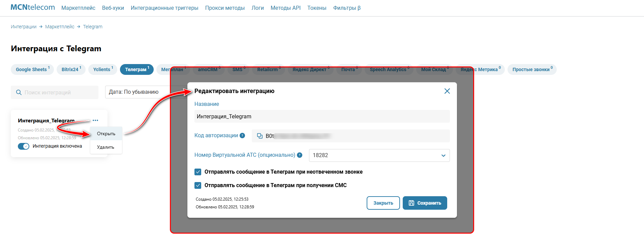
Task: Select the Bitrix24 tab
Action: point(71,69)
